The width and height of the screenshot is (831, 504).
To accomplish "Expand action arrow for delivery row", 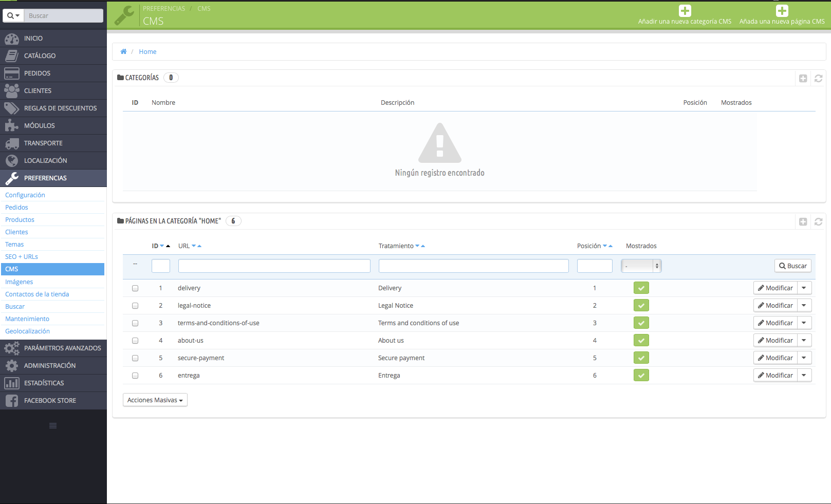I will [x=804, y=288].
